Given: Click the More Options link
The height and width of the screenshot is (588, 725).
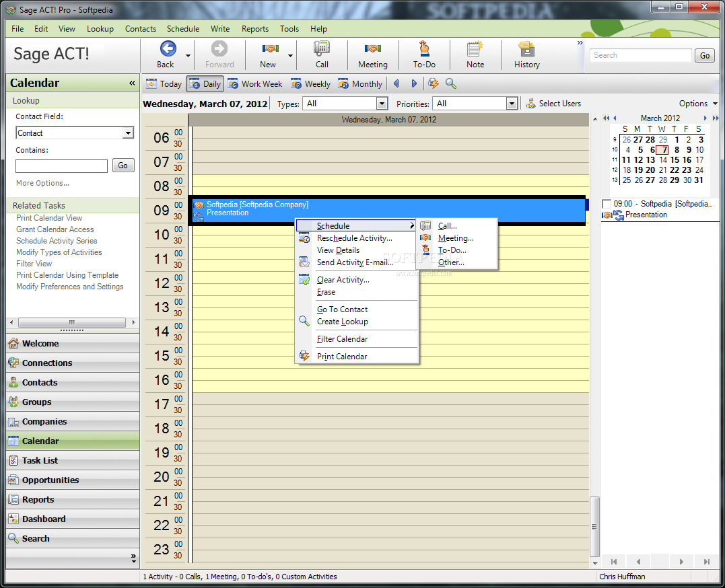Looking at the screenshot, I should pos(42,183).
